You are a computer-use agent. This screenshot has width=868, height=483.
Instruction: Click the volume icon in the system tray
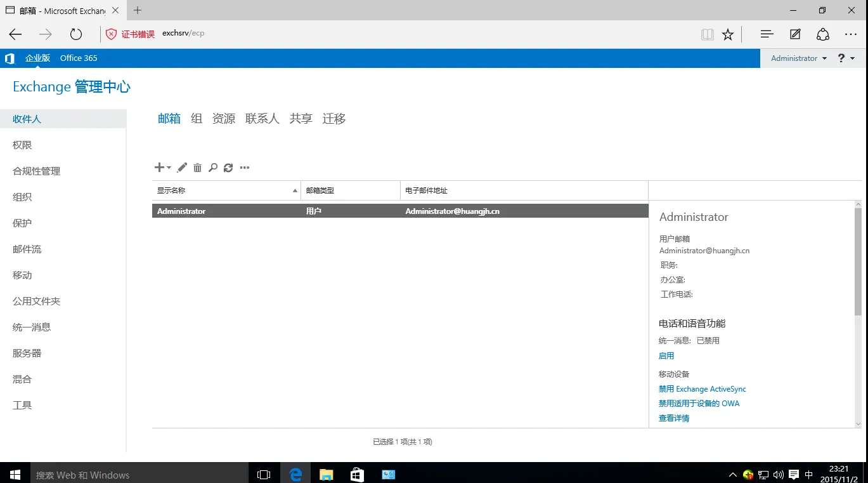778,474
